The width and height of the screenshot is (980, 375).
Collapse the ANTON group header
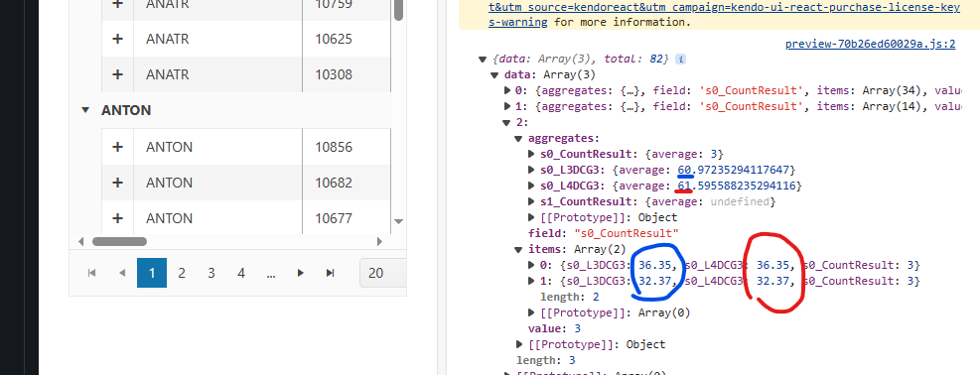[85, 110]
